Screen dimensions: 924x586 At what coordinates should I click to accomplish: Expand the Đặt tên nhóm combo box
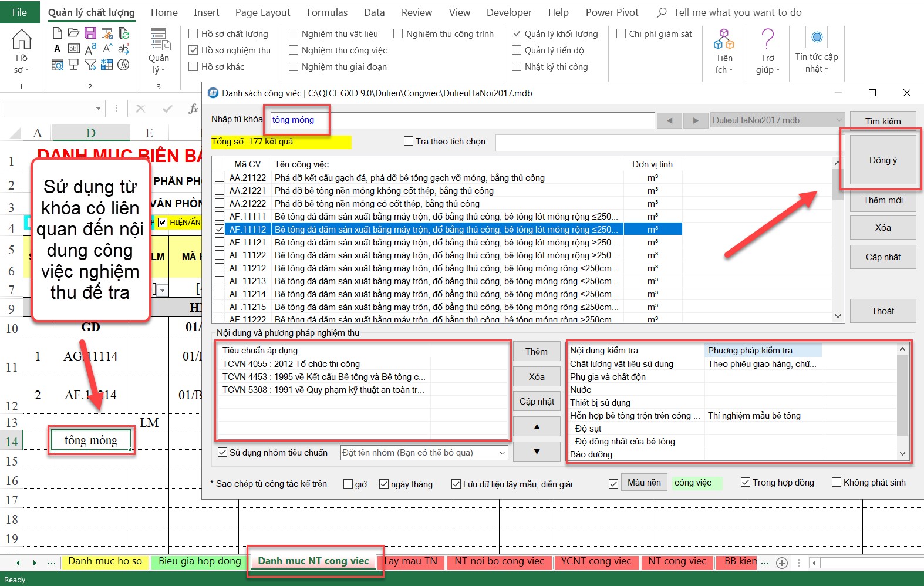(502, 453)
